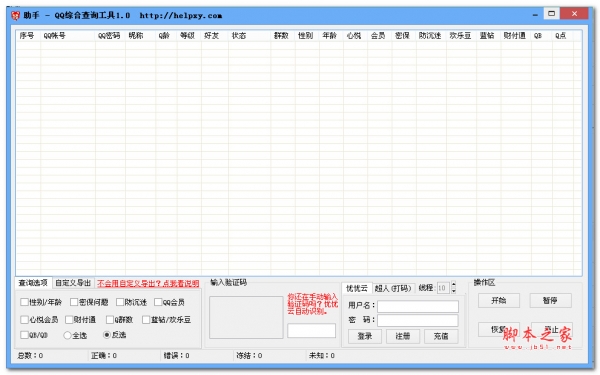Click the 登录 button
This screenshot has height=375, width=600.
[365, 336]
